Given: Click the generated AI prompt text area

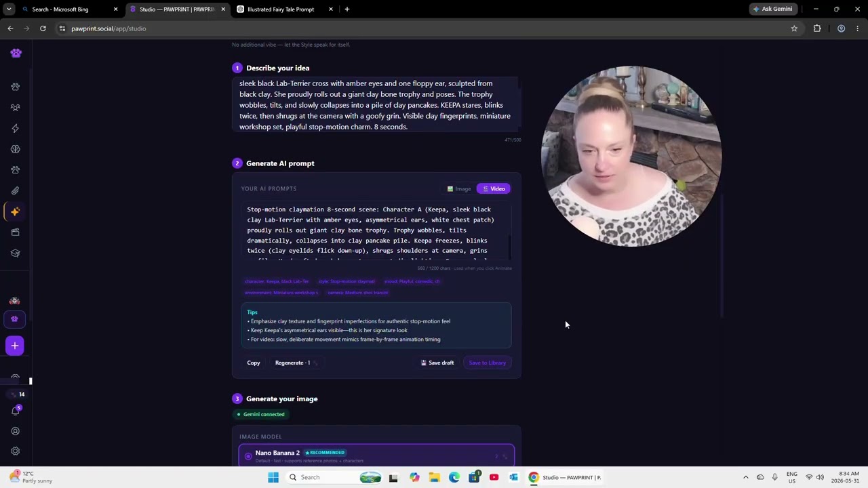Looking at the screenshot, I should pos(376,230).
